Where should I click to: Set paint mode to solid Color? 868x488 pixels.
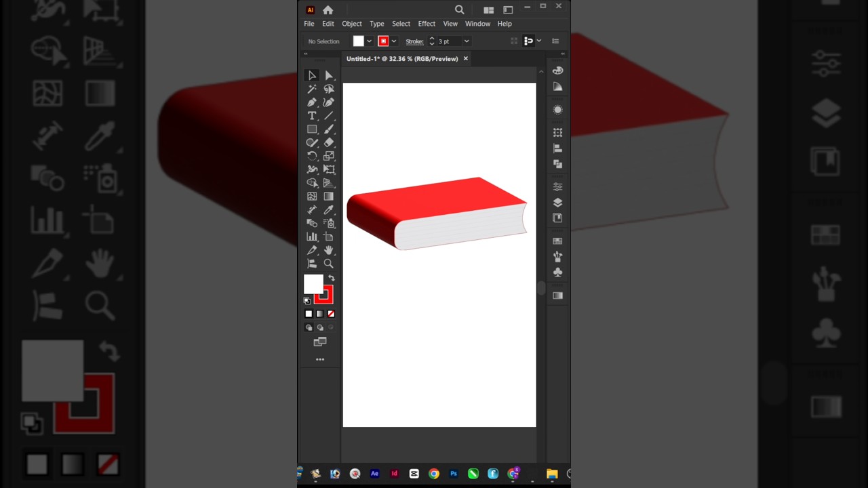pos(309,314)
